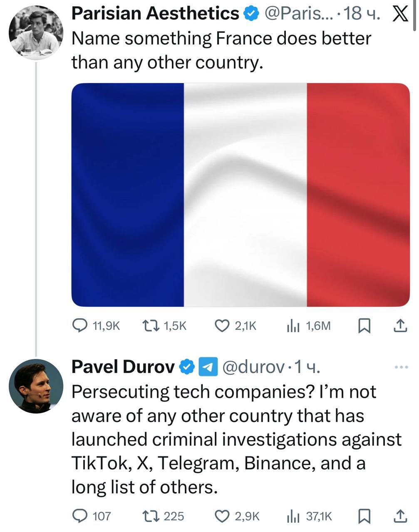
Task: Click the Parisian Aesthetics account name
Action: pos(155,14)
